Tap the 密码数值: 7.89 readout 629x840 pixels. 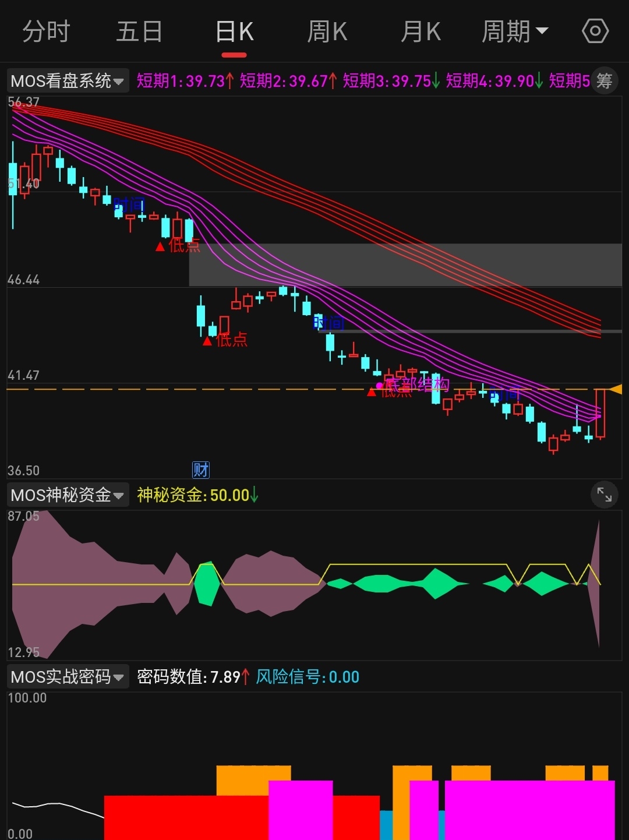(193, 677)
